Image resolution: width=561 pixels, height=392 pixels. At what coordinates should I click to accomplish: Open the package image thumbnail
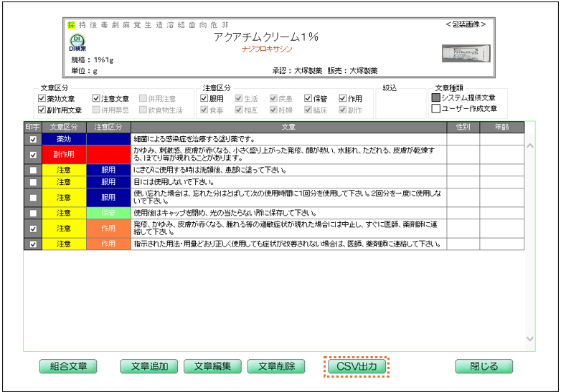[x=462, y=53]
